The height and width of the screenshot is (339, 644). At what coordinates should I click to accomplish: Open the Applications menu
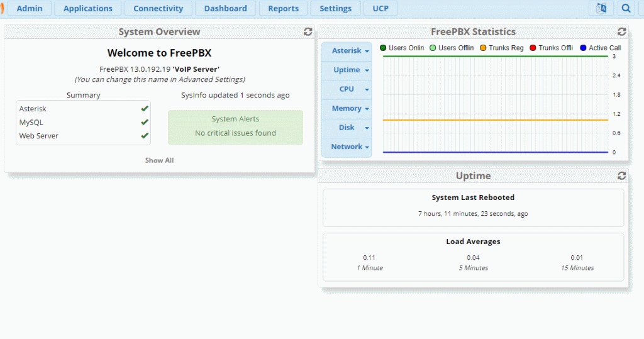pos(87,8)
